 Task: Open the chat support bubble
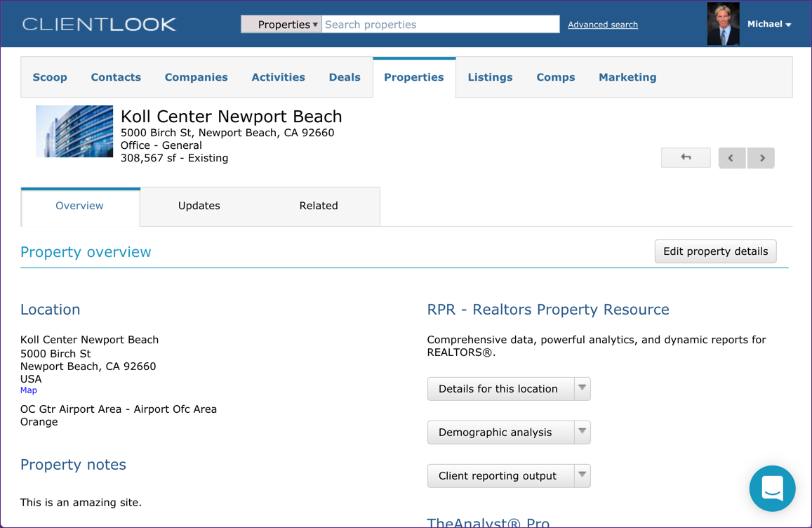[x=772, y=489]
